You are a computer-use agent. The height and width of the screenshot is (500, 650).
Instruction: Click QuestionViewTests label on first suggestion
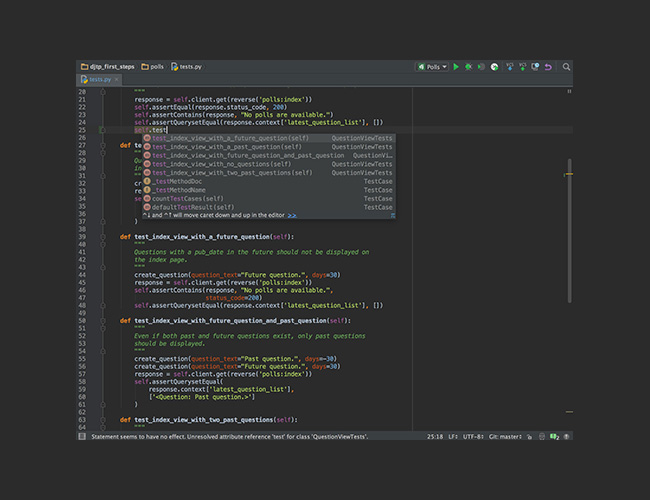point(361,138)
